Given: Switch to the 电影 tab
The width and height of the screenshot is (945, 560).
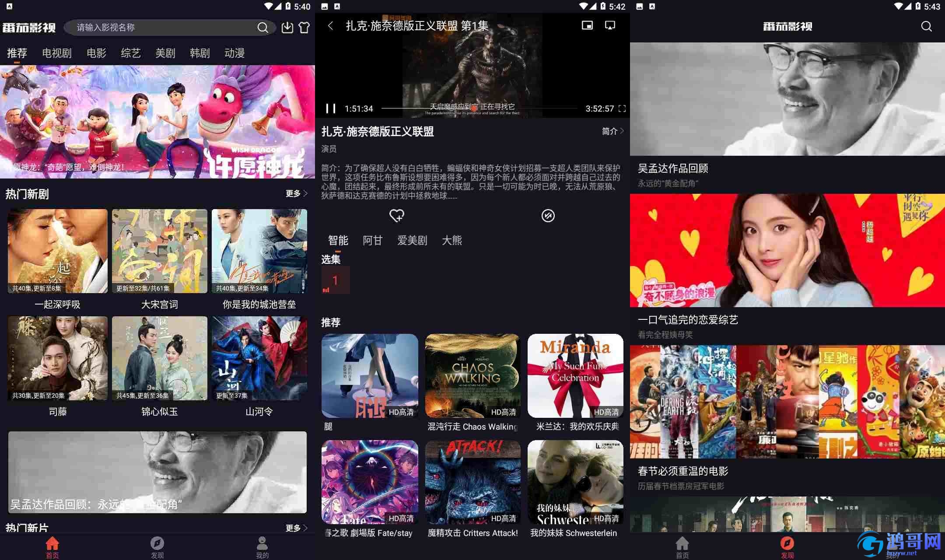Looking at the screenshot, I should [x=96, y=53].
